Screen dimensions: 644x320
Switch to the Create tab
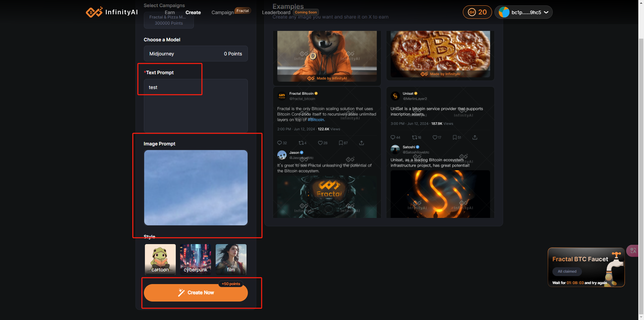193,12
